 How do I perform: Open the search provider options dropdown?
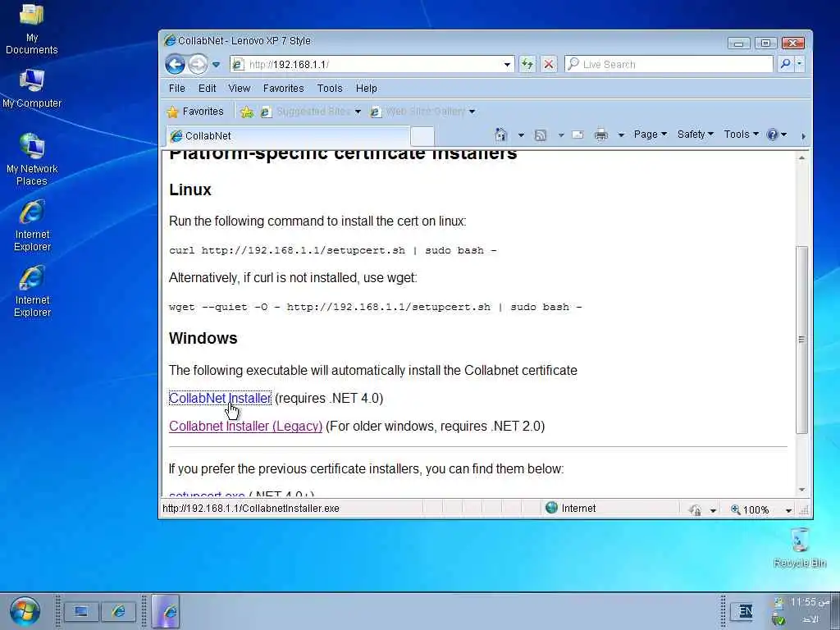tap(799, 64)
